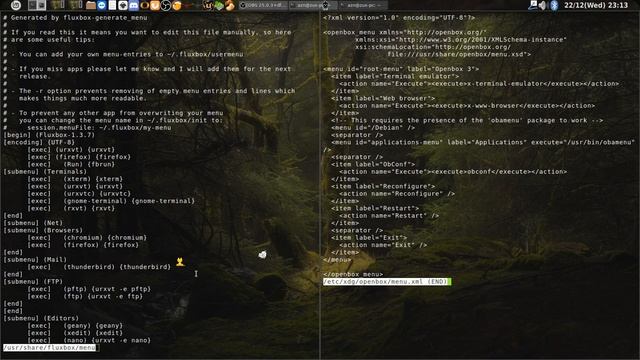
Task: Click the x-www-browser execute action line
Action: coord(467,106)
